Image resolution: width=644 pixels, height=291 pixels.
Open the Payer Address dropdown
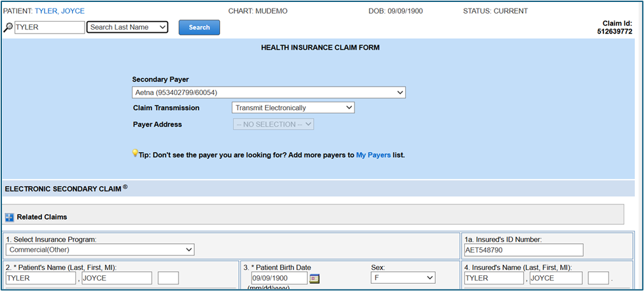point(273,124)
